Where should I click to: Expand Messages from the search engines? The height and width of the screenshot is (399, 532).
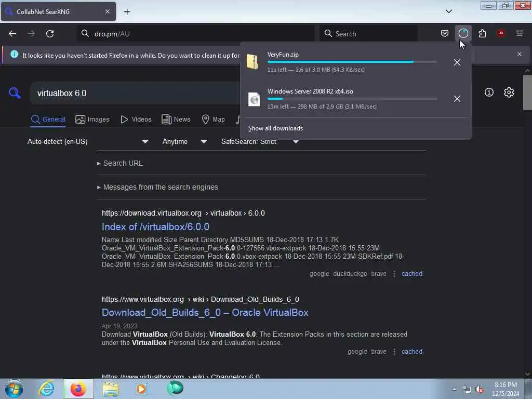coord(157,187)
